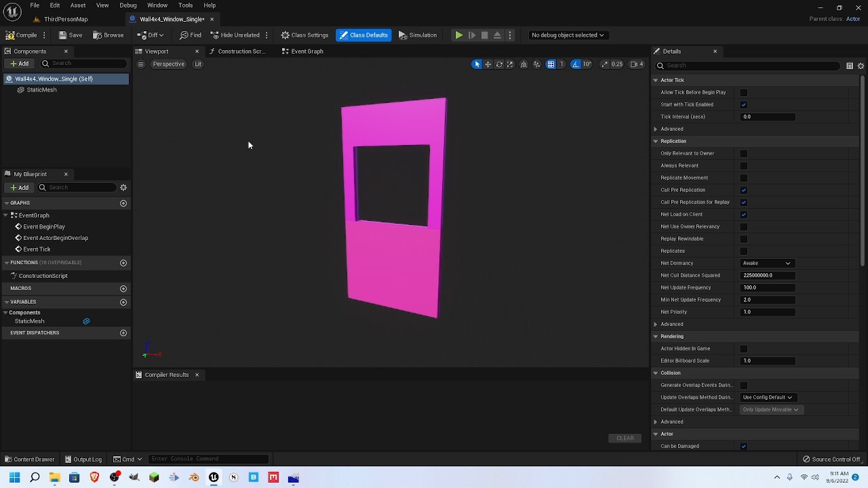Open Event BeginPlay node entry
Screen dimensions: 868x488
coord(44,227)
